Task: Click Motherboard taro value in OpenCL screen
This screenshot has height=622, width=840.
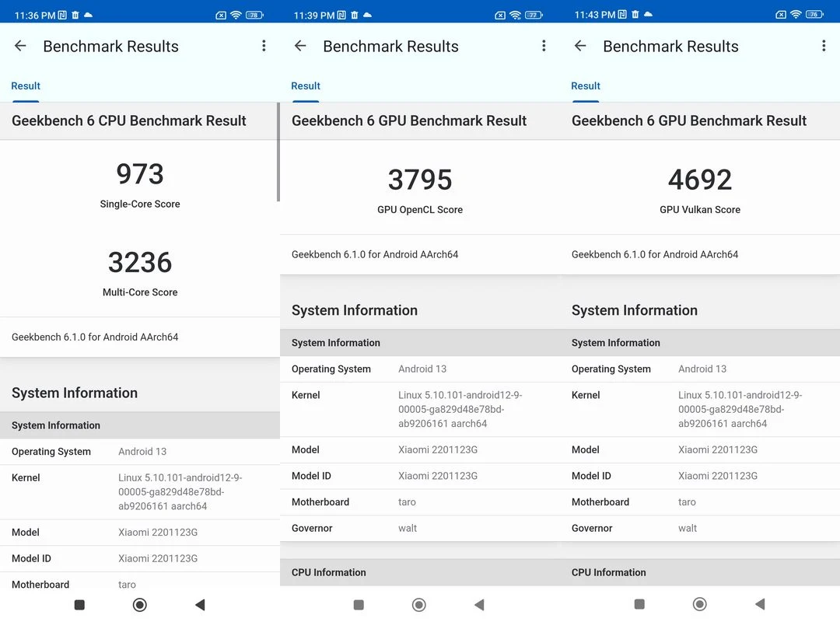Action: tap(407, 502)
